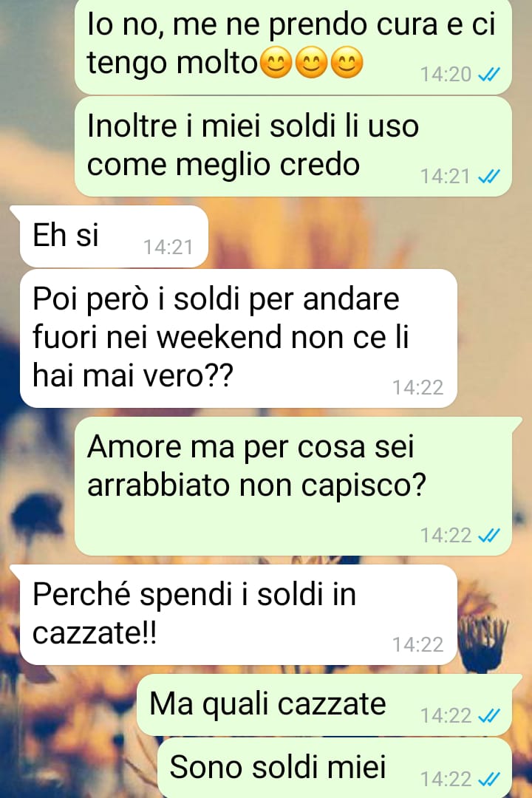This screenshot has height=798, width=532.
Task: Click the third smiling emoji
Action: point(347,63)
